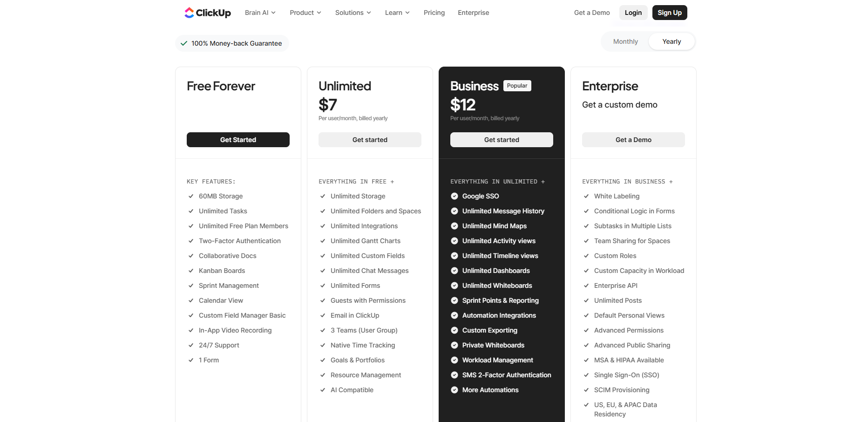Viewport: 868px width, 422px height.
Task: Click the $7 Unlimited price
Action: 328,105
